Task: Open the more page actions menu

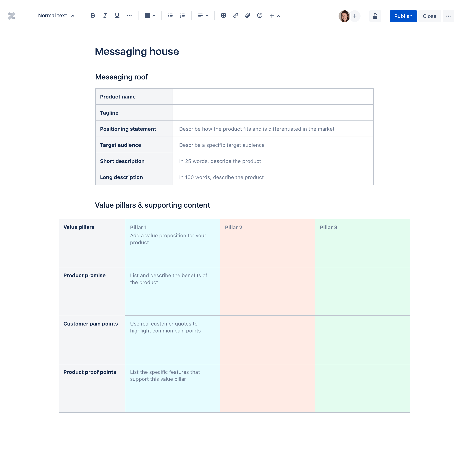Action: click(448, 16)
